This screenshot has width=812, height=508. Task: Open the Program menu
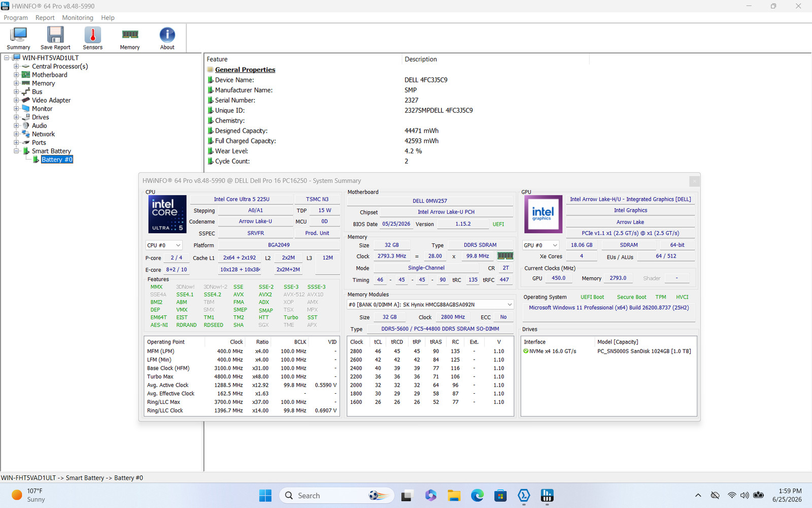coord(16,18)
